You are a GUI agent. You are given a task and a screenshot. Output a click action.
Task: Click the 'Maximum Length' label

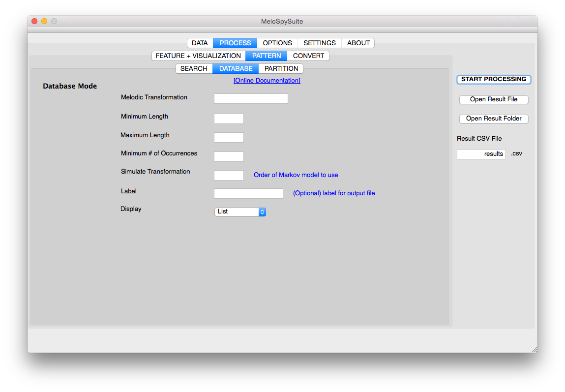click(145, 135)
